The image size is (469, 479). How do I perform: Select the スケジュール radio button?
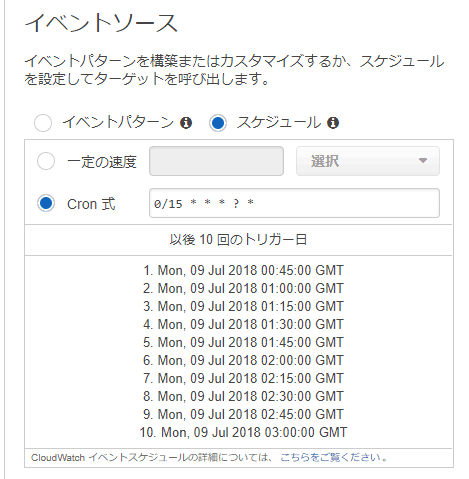(218, 123)
